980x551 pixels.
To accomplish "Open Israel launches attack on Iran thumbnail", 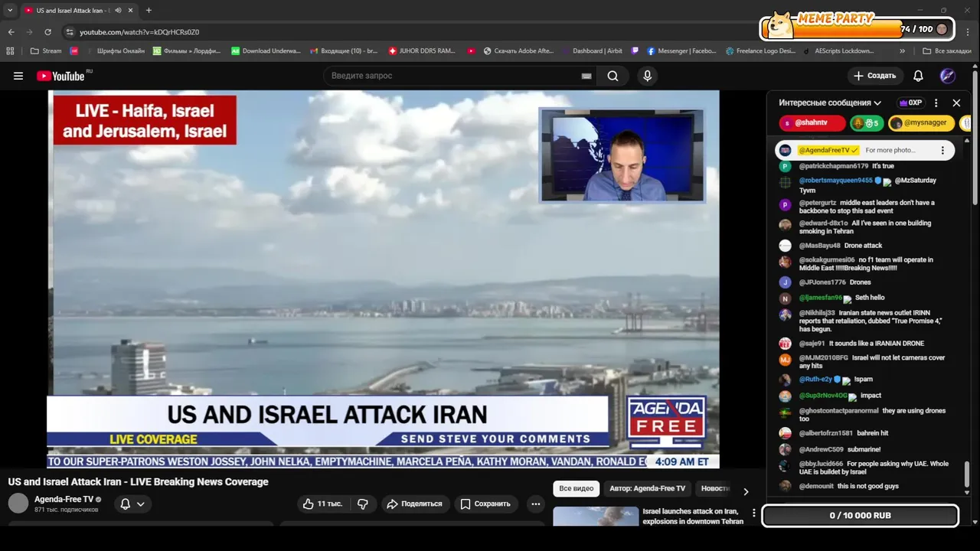I will tap(596, 517).
